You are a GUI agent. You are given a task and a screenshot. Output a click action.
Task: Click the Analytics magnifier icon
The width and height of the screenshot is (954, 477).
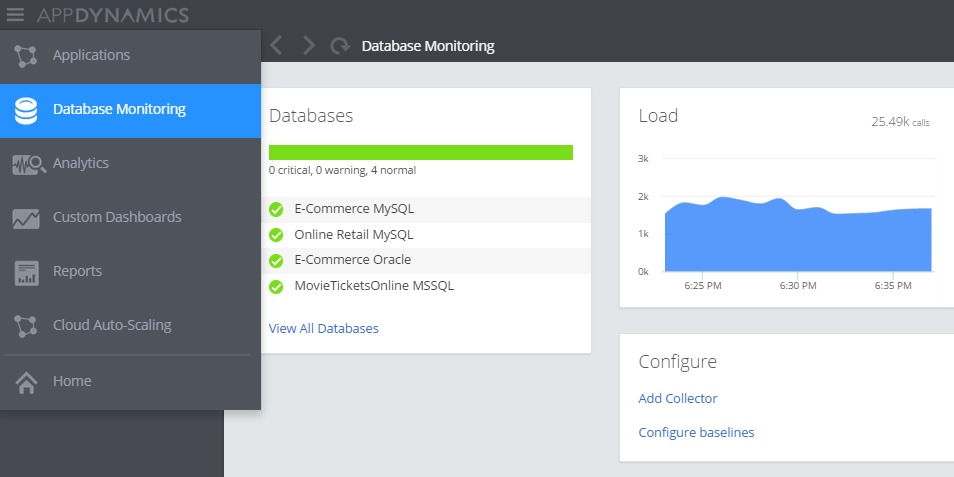(x=28, y=164)
